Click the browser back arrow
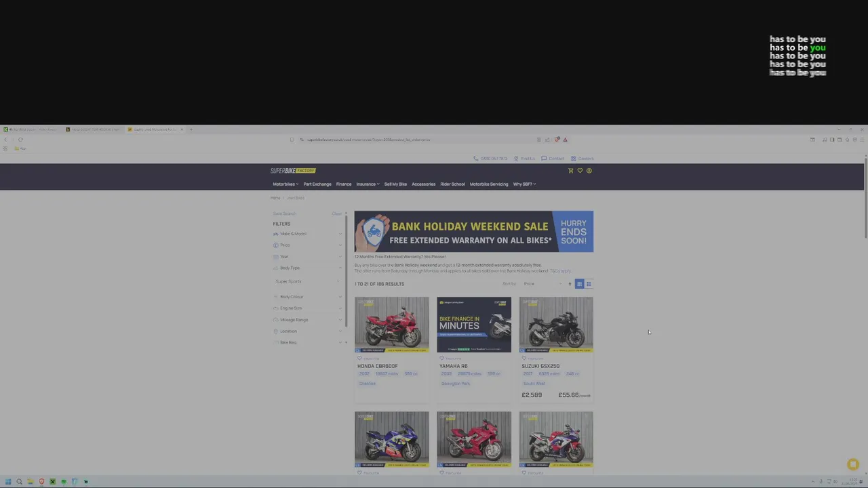This screenshot has height=488, width=868. pyautogui.click(x=5, y=140)
